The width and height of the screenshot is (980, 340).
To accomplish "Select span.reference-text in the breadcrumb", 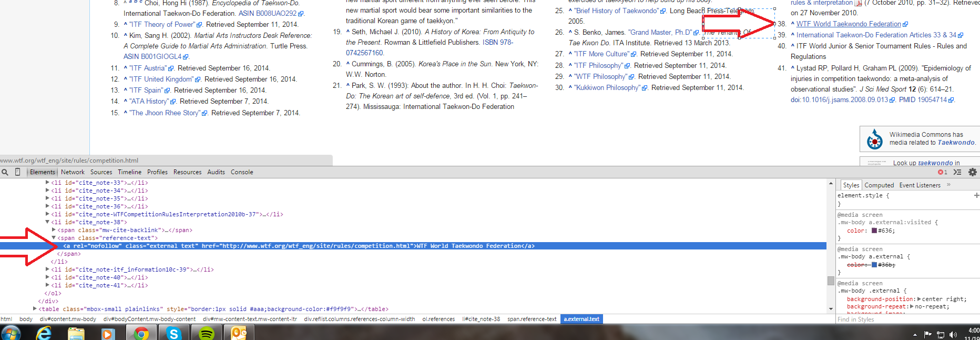I will point(532,319).
